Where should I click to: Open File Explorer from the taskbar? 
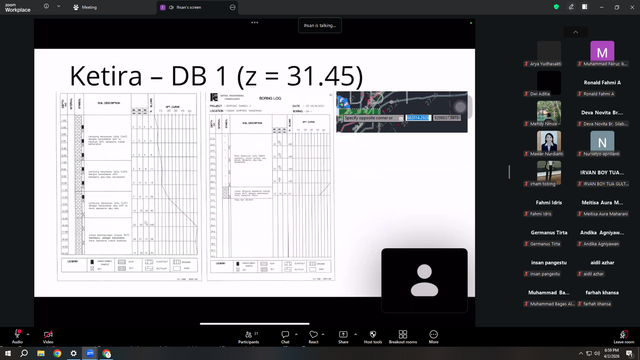[41, 353]
